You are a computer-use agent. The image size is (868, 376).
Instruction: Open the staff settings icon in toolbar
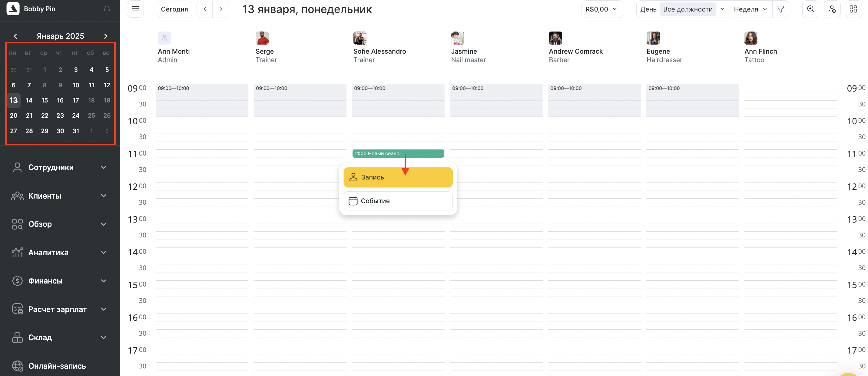coord(832,9)
